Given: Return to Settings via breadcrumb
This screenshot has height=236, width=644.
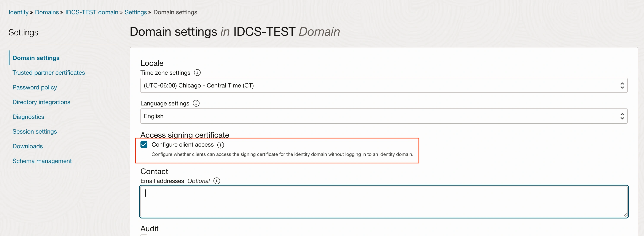Looking at the screenshot, I should (135, 12).
